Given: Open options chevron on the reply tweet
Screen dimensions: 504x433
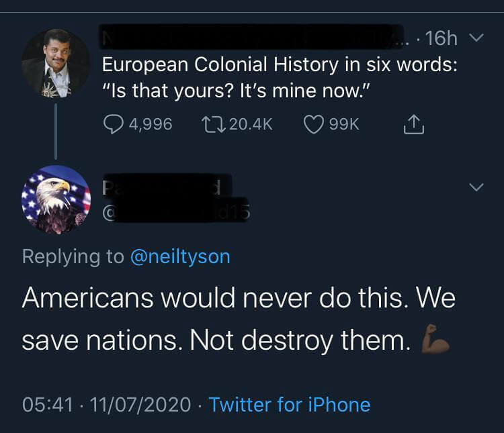Looking at the screenshot, I should tap(476, 187).
